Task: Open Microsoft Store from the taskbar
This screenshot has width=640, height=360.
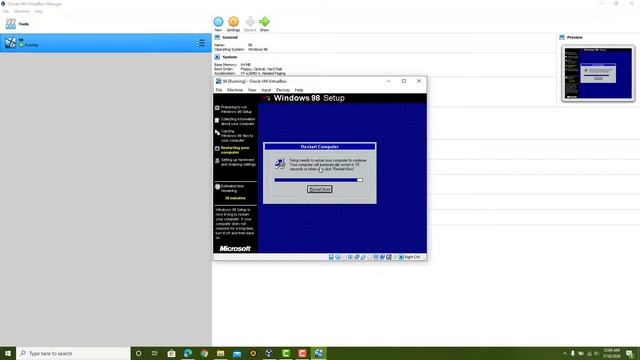Action: [171, 353]
